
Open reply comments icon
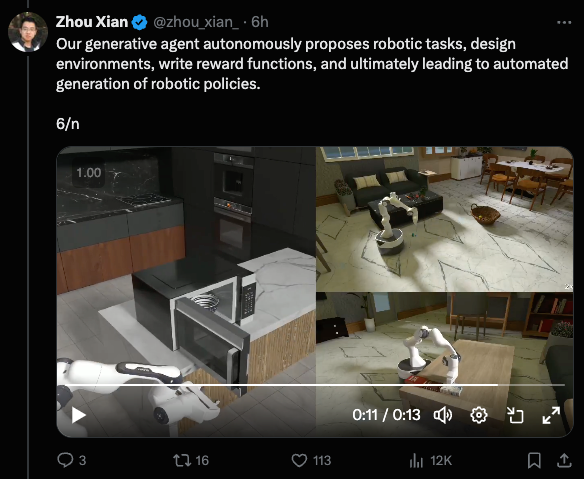pos(65,460)
